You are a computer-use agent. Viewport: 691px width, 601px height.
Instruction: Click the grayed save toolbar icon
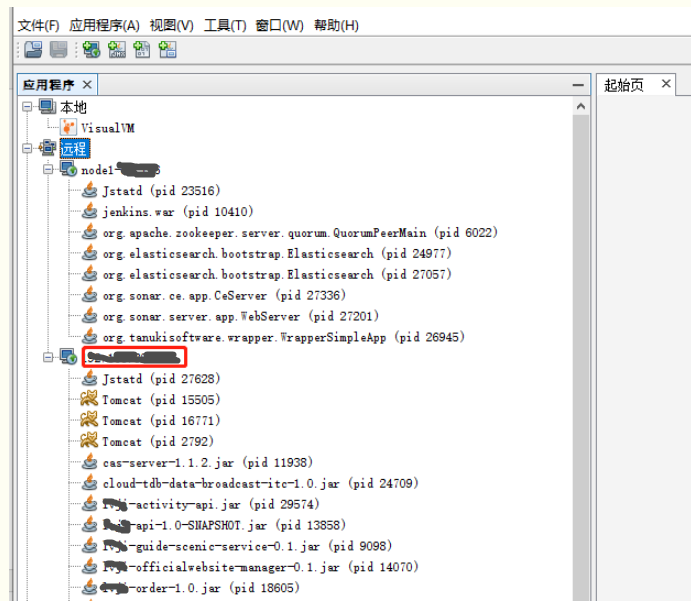point(58,50)
